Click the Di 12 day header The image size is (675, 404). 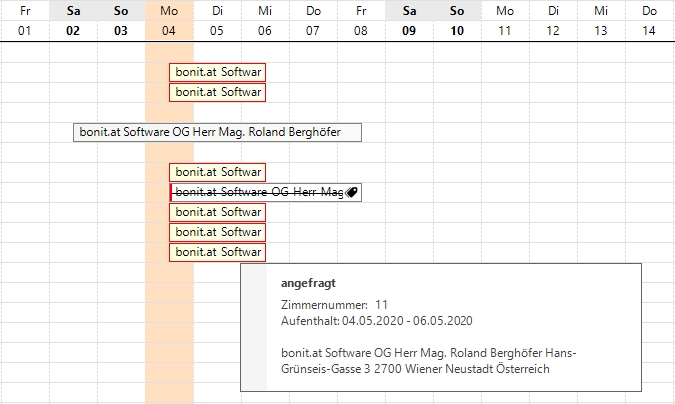click(553, 20)
